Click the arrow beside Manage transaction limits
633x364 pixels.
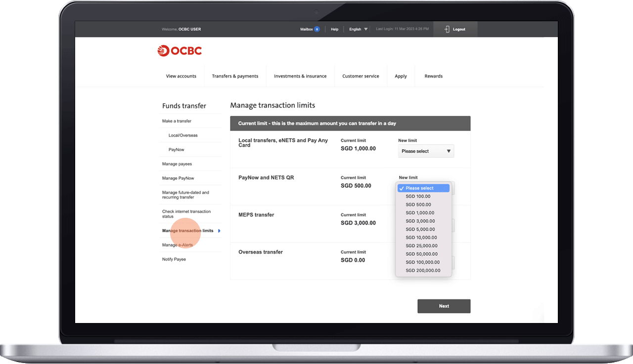tap(219, 231)
